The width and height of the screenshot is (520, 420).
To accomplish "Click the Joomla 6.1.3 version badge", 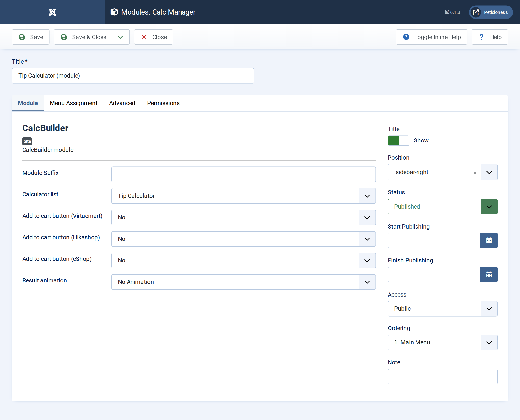I will pos(452,12).
